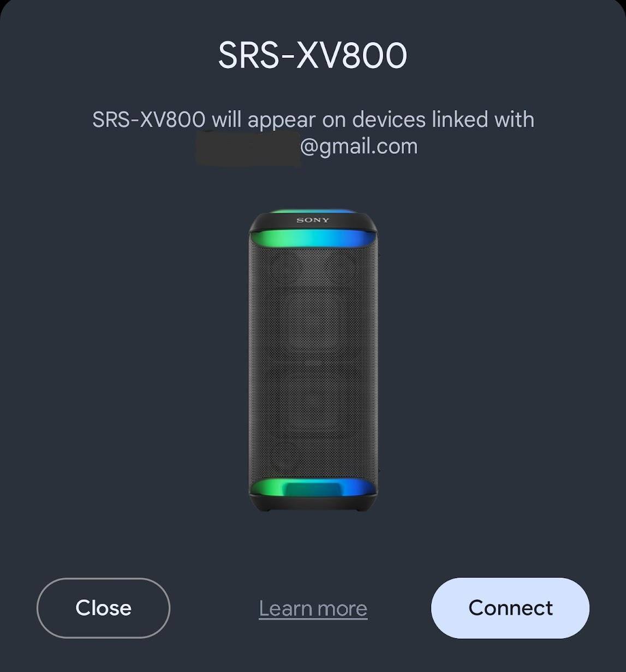Click SRS-XV800 in the description sentence
The image size is (626, 672).
coord(149,119)
